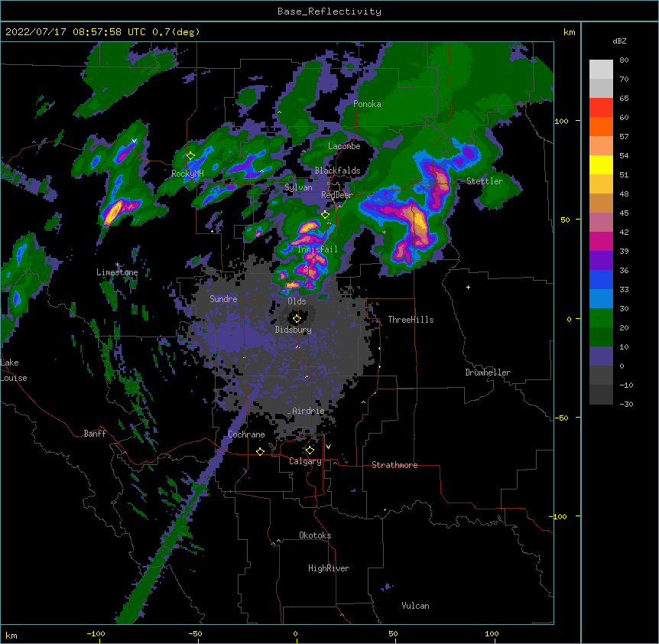The width and height of the screenshot is (659, 644).
Task: Choose the blue 33-36 dBZ legend swatch
Action: click(601, 279)
